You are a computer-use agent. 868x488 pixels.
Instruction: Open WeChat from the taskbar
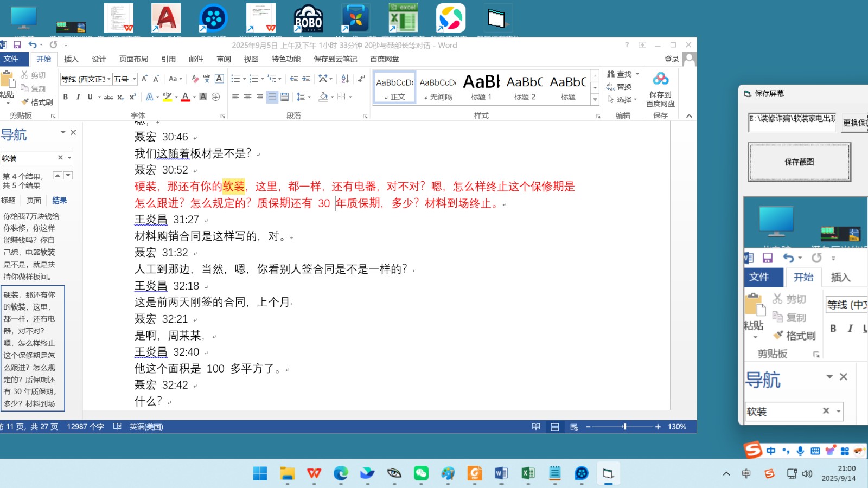[421, 473]
